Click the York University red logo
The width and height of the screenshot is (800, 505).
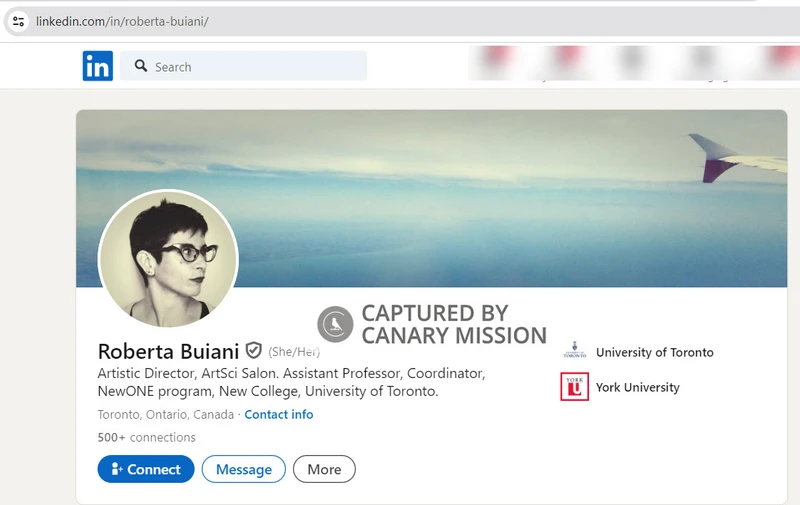(574, 386)
